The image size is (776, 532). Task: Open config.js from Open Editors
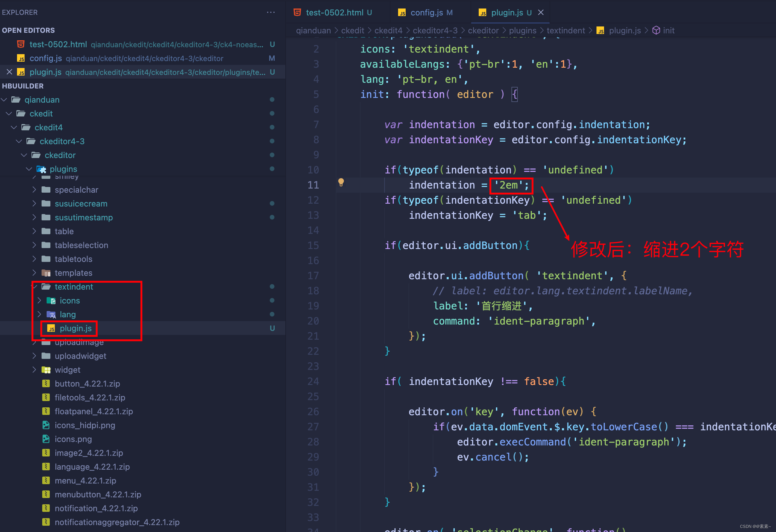[46, 59]
